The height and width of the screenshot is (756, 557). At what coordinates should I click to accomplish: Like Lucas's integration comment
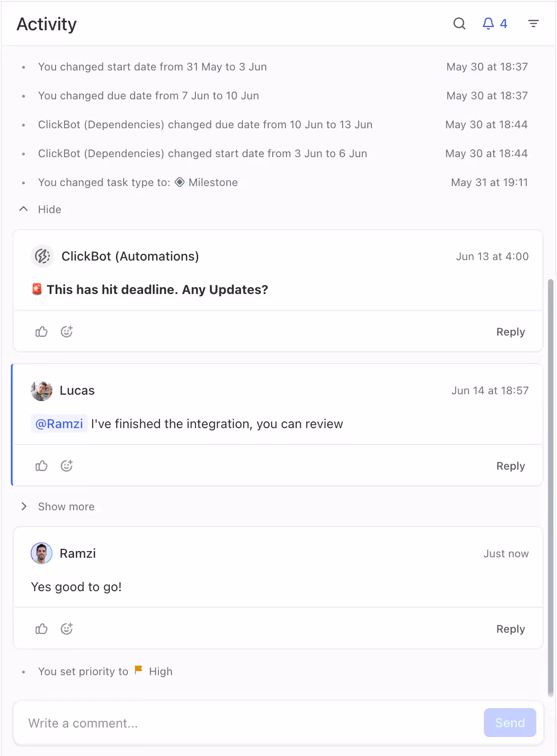[42, 466]
